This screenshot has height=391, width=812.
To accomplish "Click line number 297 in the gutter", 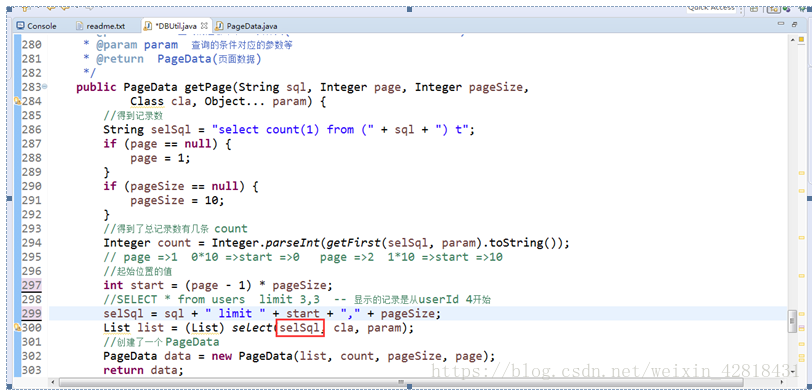I will [32, 285].
